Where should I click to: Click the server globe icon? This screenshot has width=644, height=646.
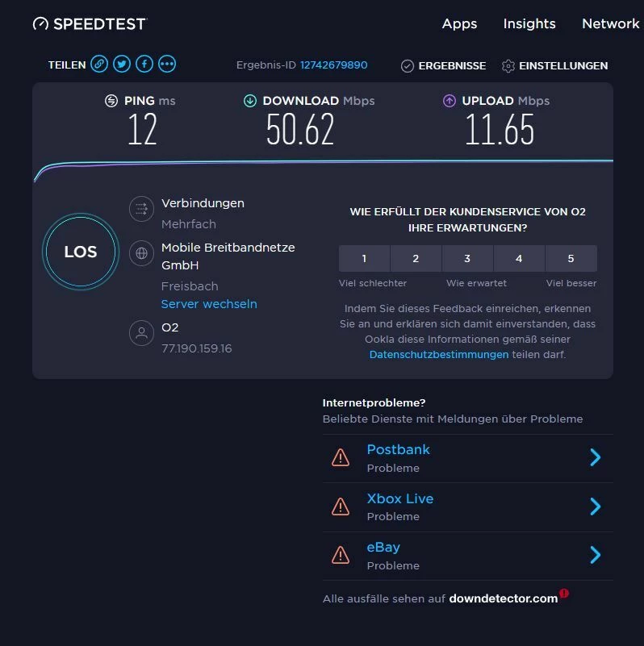141,253
